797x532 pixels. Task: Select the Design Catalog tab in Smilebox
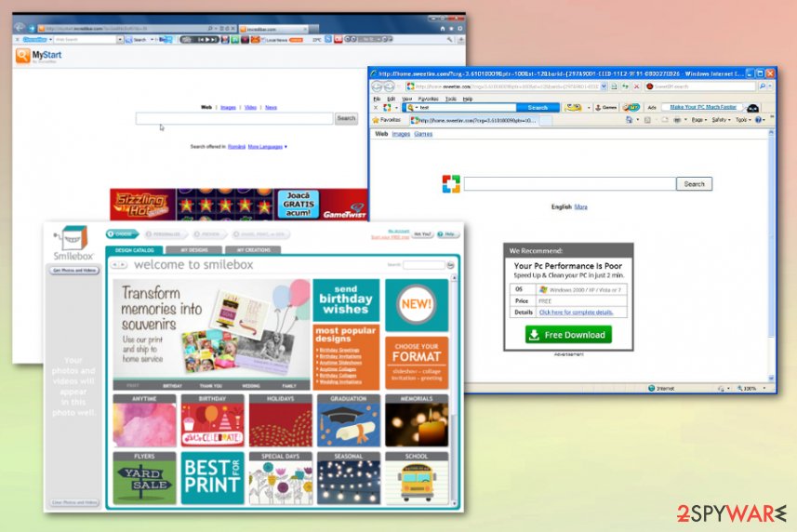[134, 250]
